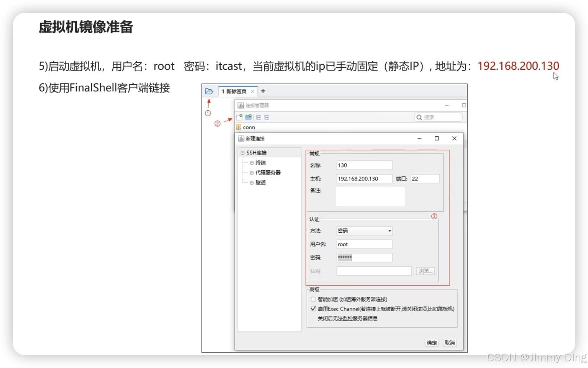Collapse the SSH连接 tree node
This screenshot has width=588, height=368.
click(242, 153)
